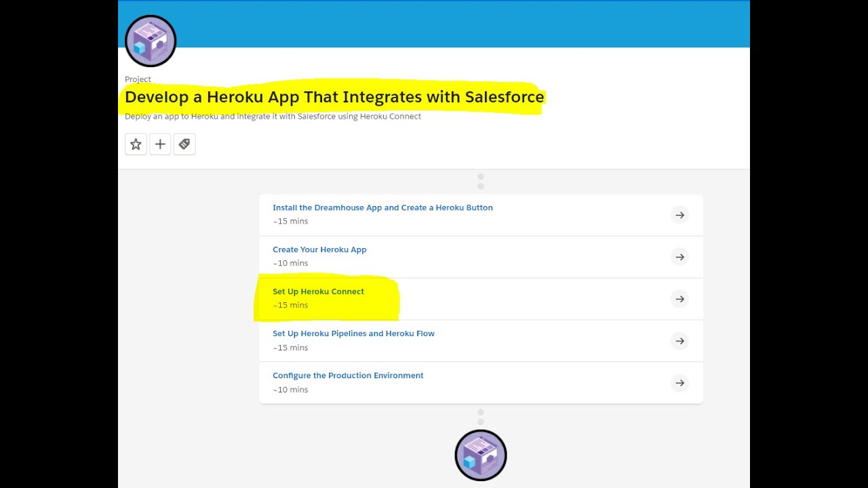Open Set Up Heroku Pipelines and Heroku Flow
The image size is (868, 488).
pyautogui.click(x=353, y=333)
